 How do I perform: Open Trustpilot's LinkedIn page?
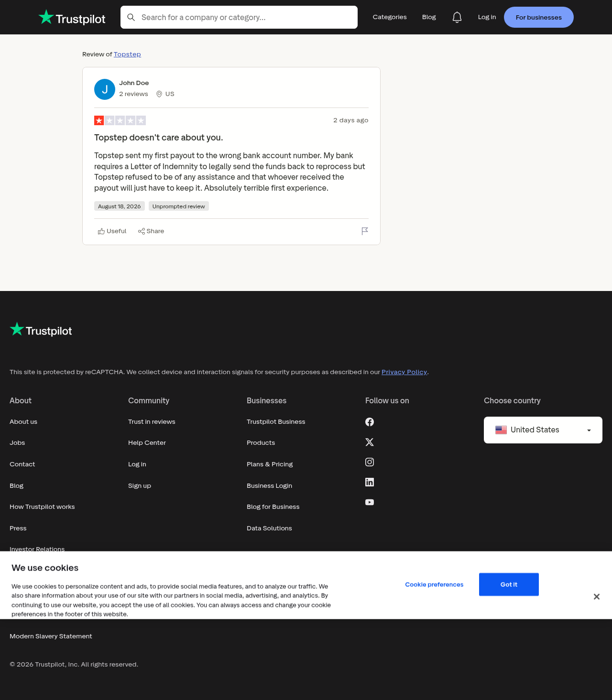[370, 482]
